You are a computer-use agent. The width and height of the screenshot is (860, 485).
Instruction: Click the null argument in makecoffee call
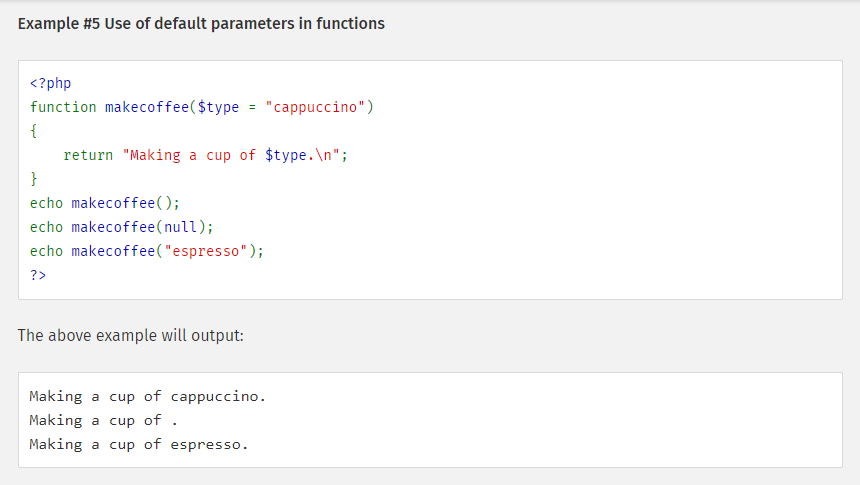pos(180,227)
